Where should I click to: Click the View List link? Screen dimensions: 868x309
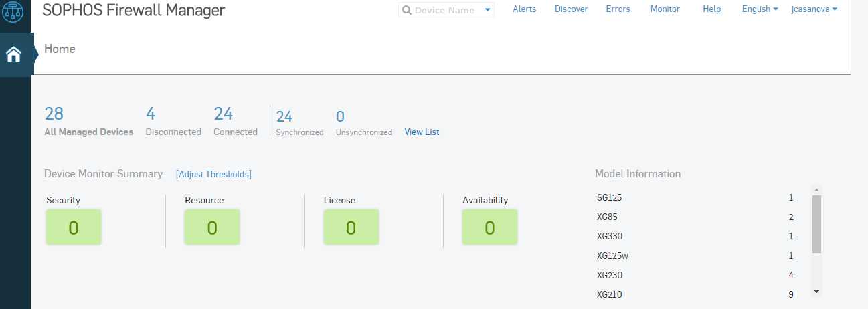(x=422, y=132)
